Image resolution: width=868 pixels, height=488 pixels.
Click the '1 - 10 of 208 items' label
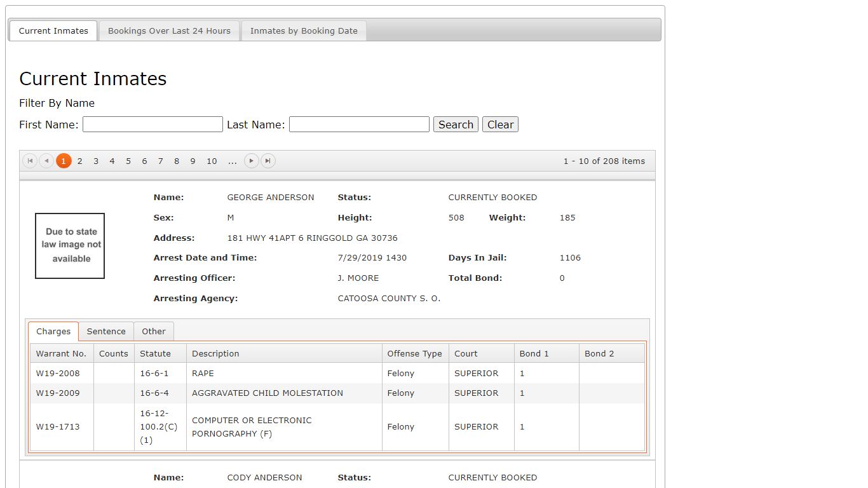coord(604,161)
